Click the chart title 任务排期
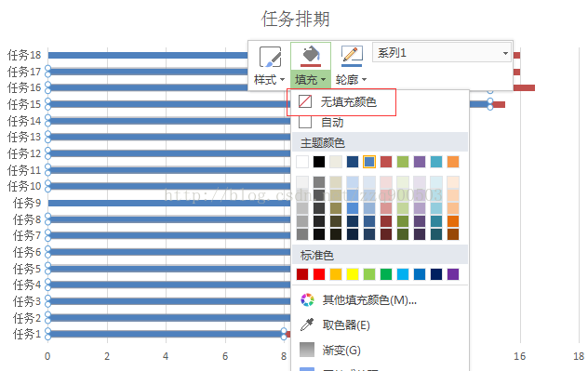Image resolution: width=588 pixels, height=371 pixels. tap(296, 19)
